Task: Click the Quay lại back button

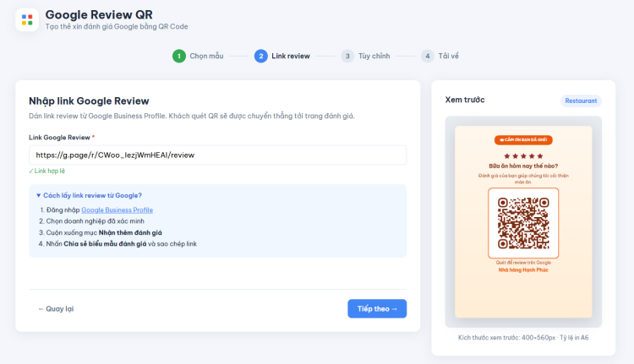Action: [56, 308]
